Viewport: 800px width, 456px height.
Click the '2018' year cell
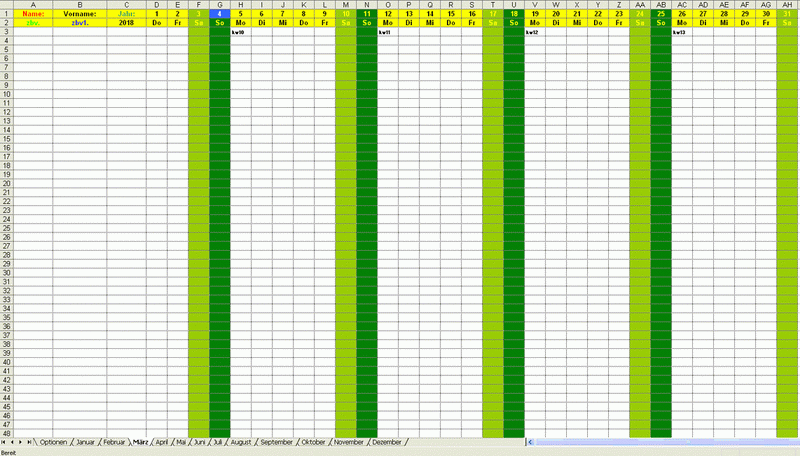(x=127, y=23)
